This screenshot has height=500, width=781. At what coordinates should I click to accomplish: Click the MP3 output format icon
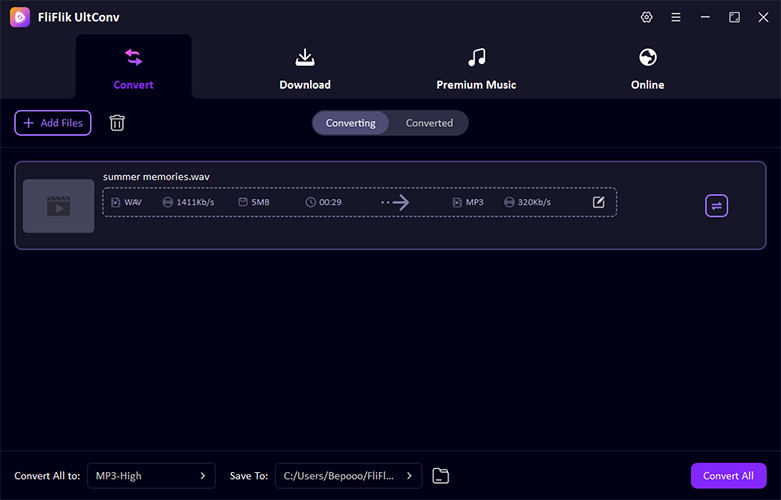point(457,202)
